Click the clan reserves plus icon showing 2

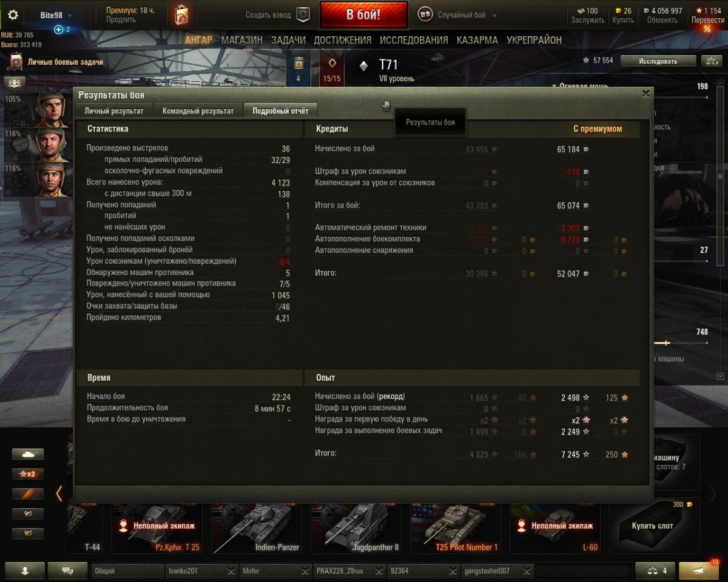[59, 30]
